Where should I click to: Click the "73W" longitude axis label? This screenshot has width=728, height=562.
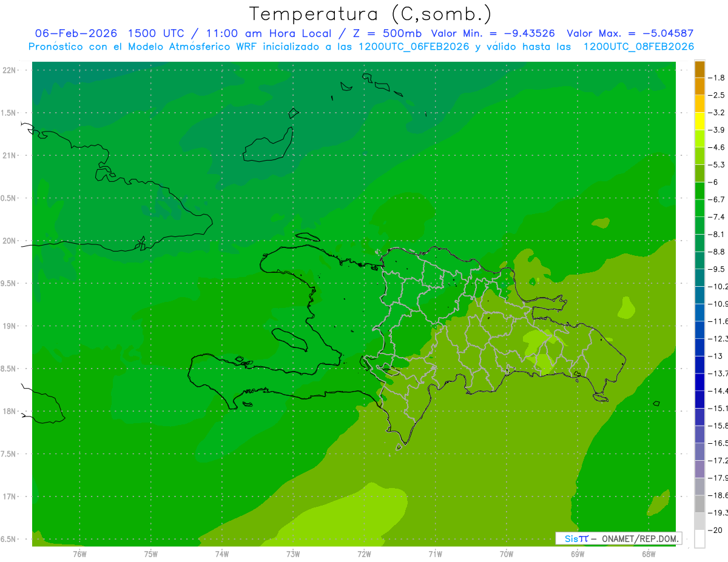pos(293,554)
